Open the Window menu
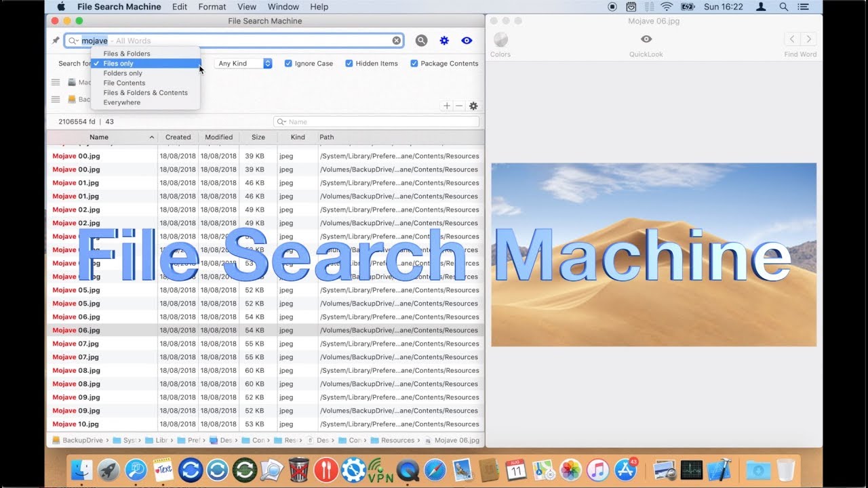868x488 pixels. pos(283,7)
